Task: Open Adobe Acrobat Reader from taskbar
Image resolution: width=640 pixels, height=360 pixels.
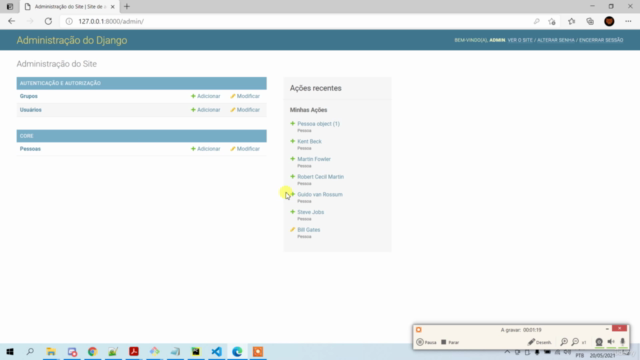Action: [134, 351]
